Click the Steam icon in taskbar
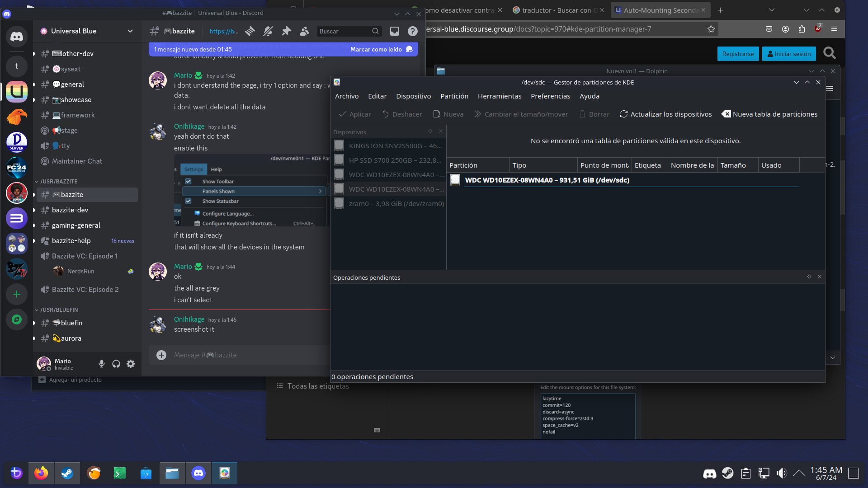The width and height of the screenshot is (868, 488). coord(67,473)
